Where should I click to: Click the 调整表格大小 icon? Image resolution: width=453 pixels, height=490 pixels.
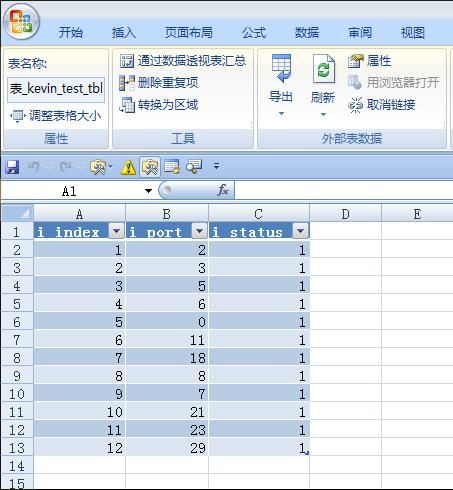point(17,116)
